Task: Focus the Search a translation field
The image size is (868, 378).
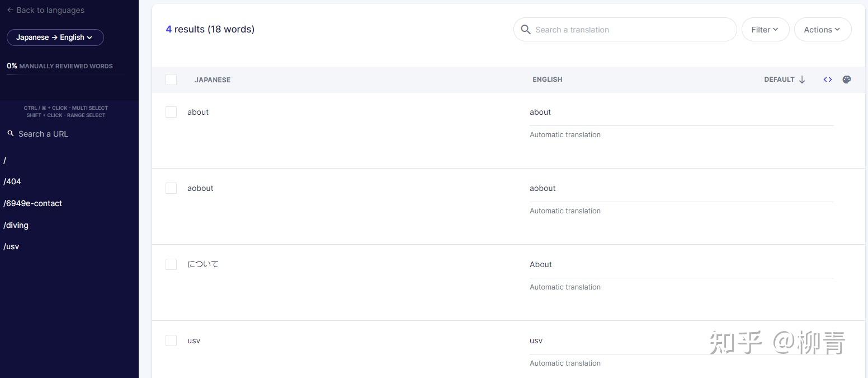Action: [x=632, y=30]
